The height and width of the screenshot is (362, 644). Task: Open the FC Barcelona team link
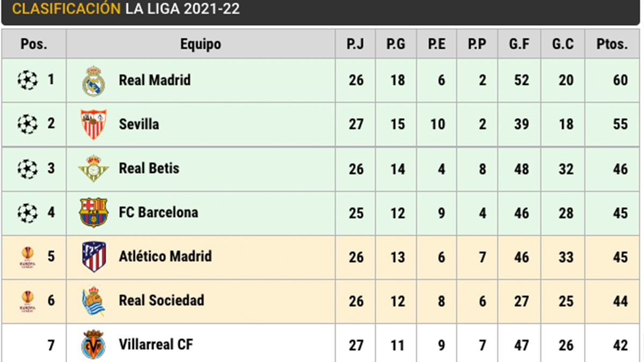(x=158, y=212)
